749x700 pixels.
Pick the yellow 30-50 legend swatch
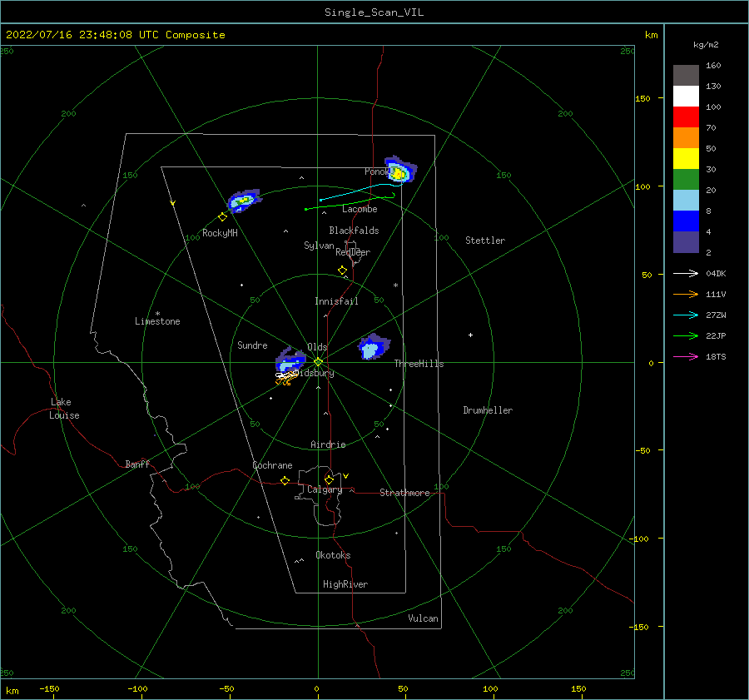(x=686, y=159)
